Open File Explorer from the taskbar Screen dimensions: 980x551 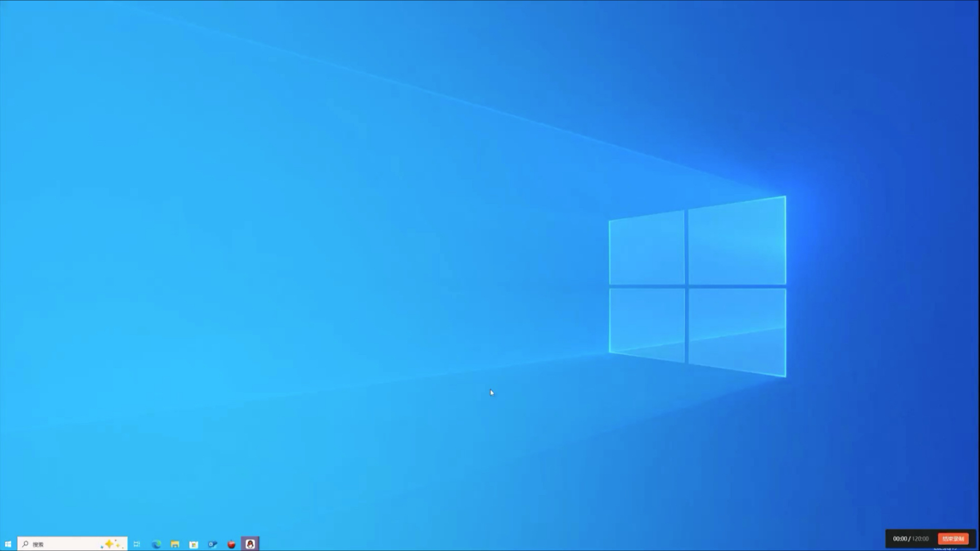click(x=175, y=544)
